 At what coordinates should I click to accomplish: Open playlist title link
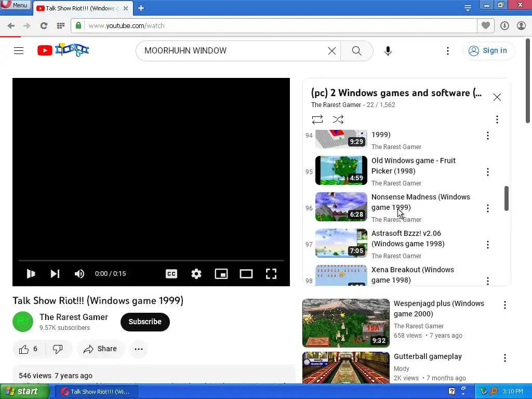[x=396, y=93]
